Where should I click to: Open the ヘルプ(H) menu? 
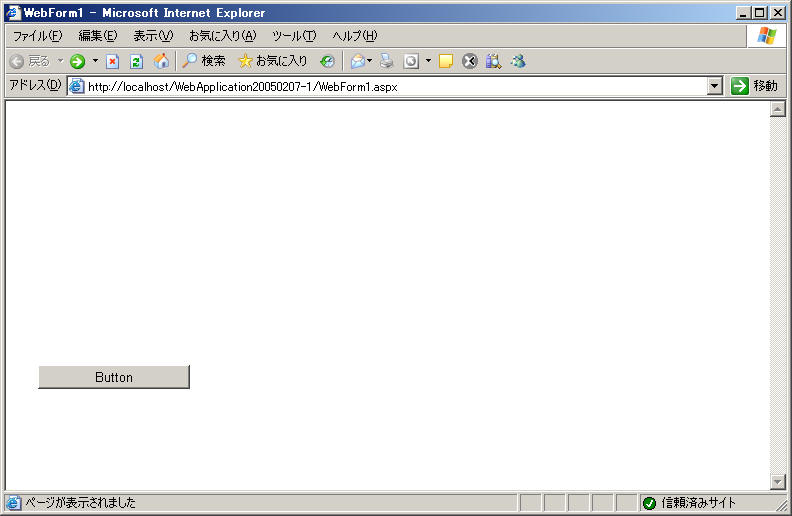click(x=354, y=36)
